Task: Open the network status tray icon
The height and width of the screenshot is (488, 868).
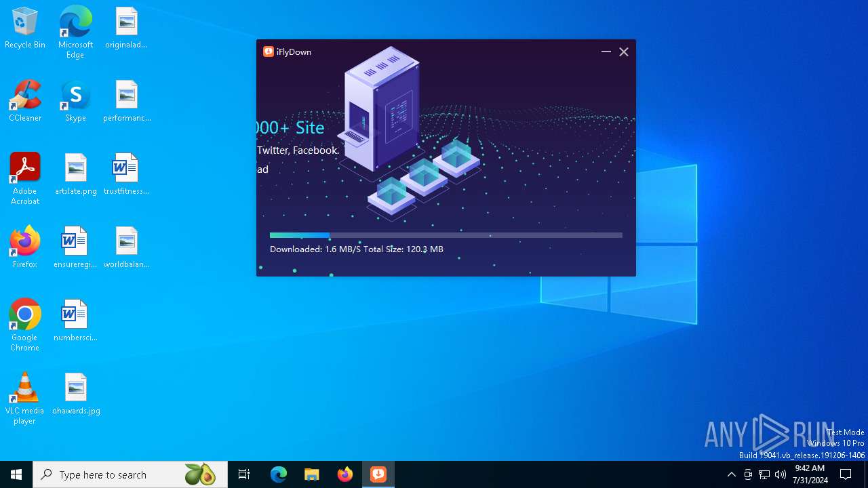Action: click(764, 474)
